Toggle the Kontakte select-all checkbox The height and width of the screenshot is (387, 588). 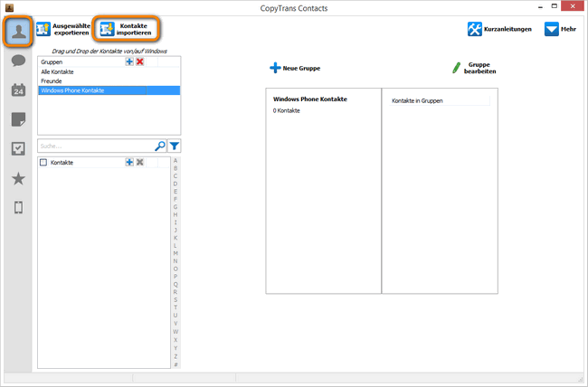point(43,163)
